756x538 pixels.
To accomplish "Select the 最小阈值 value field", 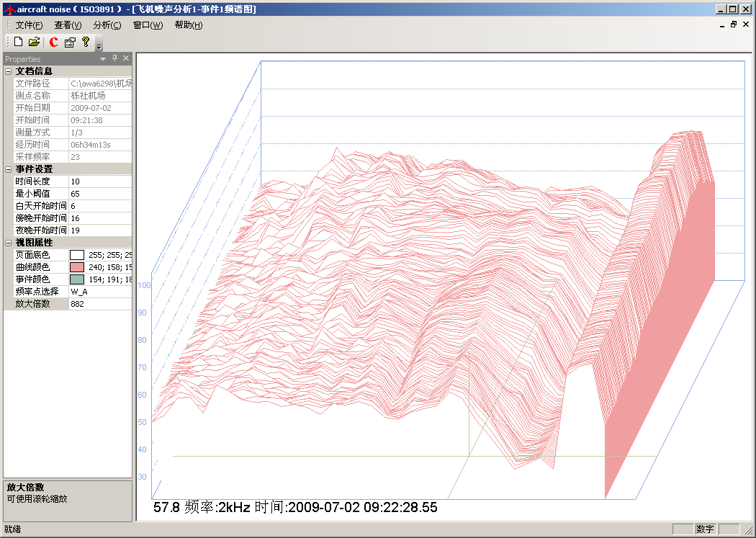I will (x=100, y=194).
